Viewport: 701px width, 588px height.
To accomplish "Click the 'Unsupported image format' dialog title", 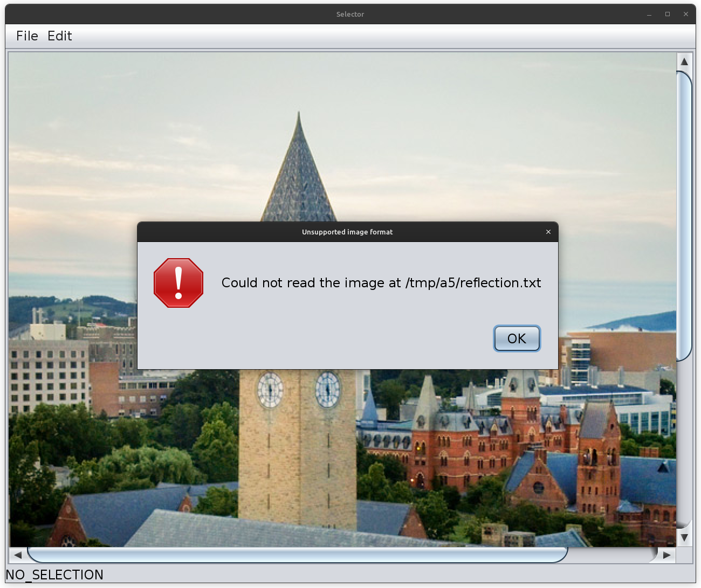I will pyautogui.click(x=347, y=232).
